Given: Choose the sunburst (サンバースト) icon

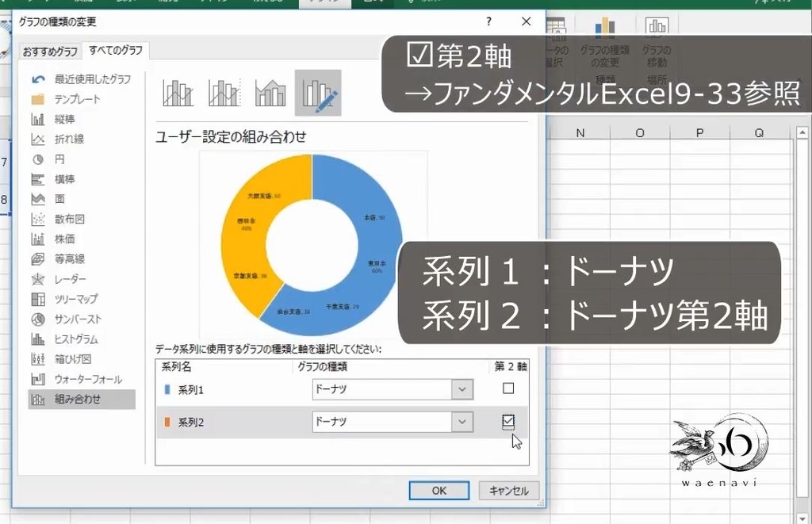Looking at the screenshot, I should tap(38, 319).
